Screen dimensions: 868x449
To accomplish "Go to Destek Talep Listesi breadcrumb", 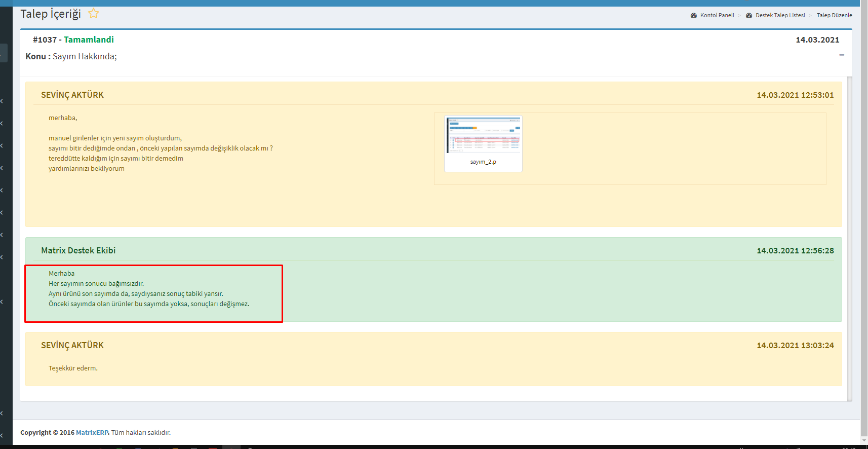I will pyautogui.click(x=780, y=15).
